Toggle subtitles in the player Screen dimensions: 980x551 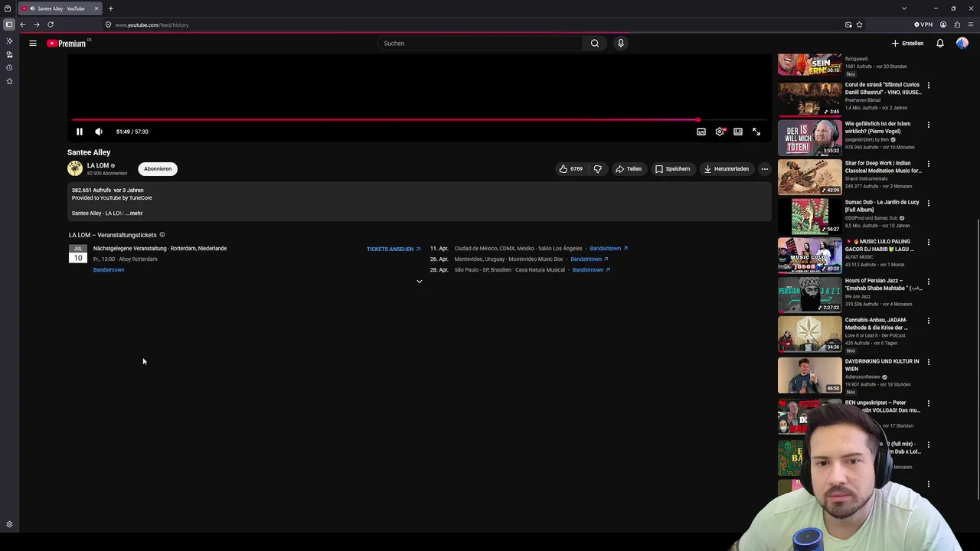point(701,132)
